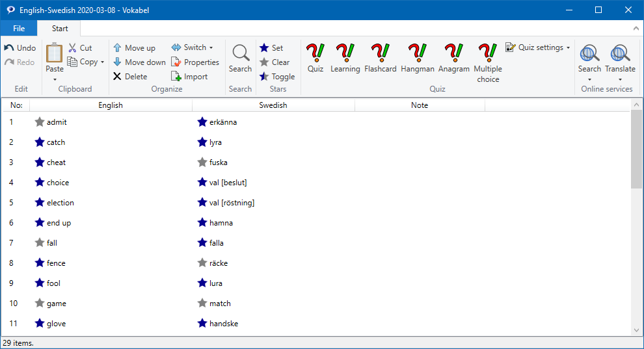The height and width of the screenshot is (349, 644).
Task: Set stars with the Set button
Action: (271, 47)
